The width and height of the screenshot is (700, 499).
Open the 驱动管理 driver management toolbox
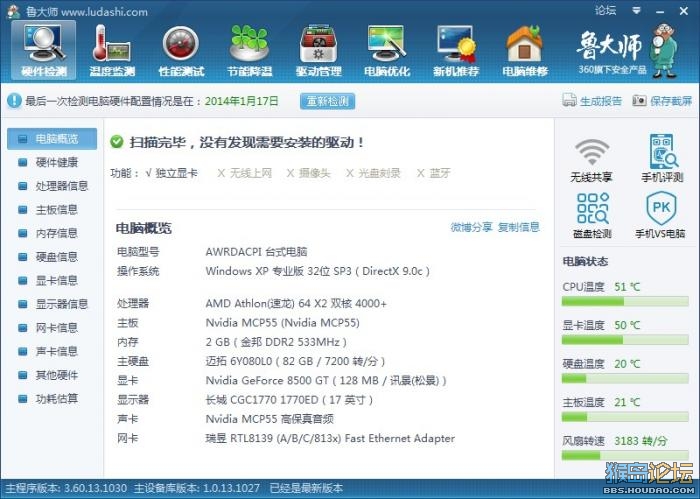click(x=318, y=50)
